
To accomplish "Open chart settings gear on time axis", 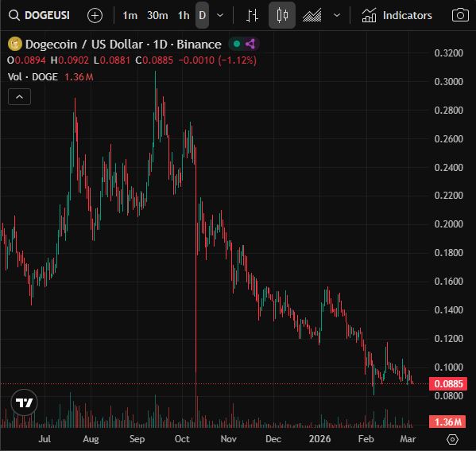I will (452, 439).
